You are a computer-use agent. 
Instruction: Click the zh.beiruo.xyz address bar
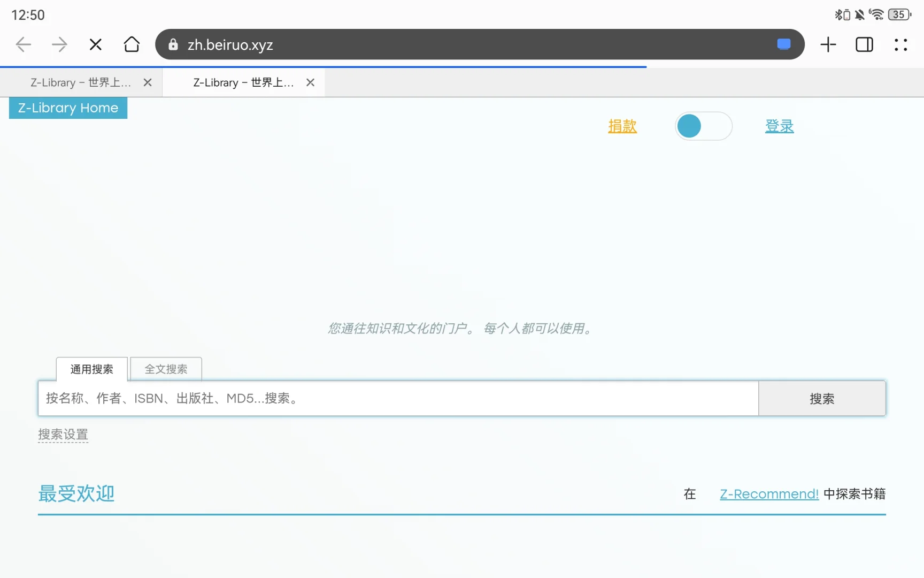click(480, 44)
